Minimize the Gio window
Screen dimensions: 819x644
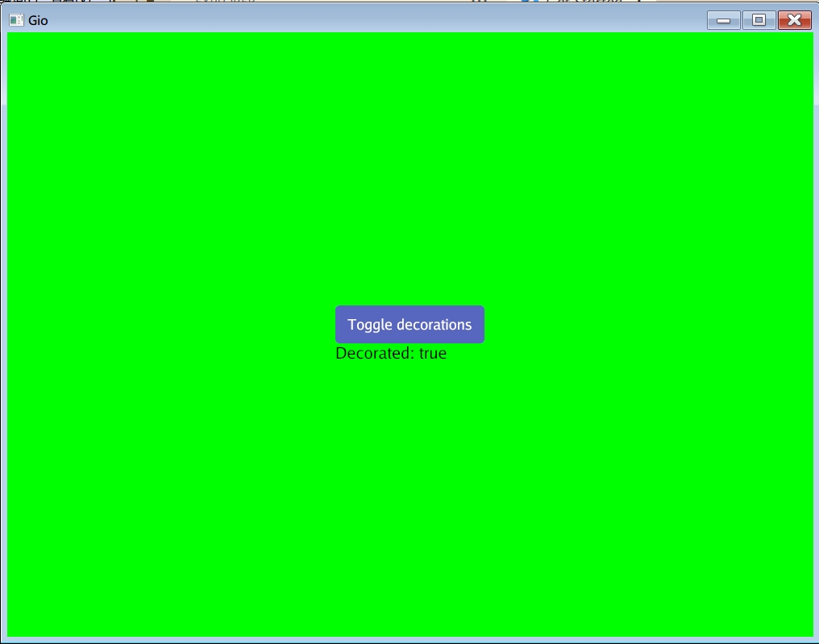click(x=723, y=20)
